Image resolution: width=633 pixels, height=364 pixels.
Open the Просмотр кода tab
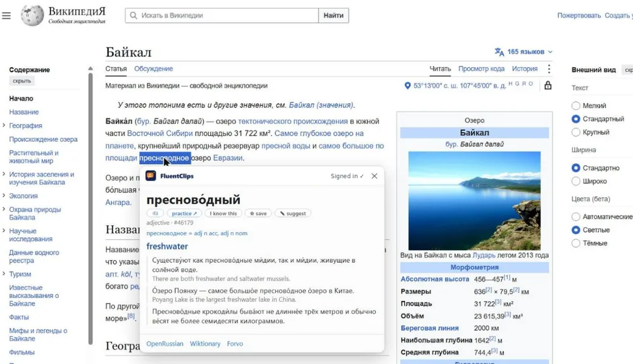pyautogui.click(x=481, y=69)
